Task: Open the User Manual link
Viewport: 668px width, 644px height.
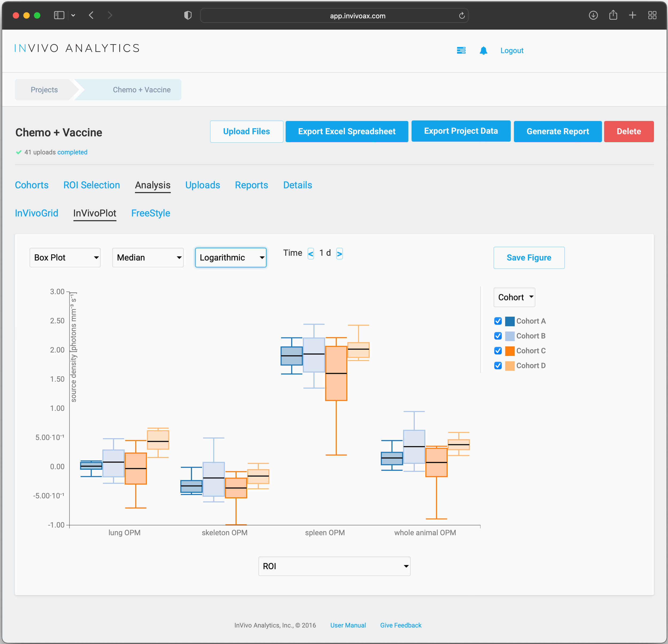Action: pos(348,625)
